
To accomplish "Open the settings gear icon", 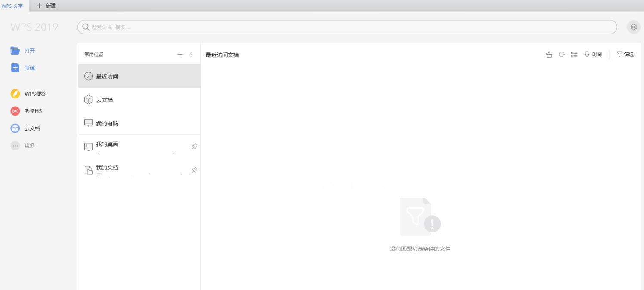I will (x=633, y=27).
